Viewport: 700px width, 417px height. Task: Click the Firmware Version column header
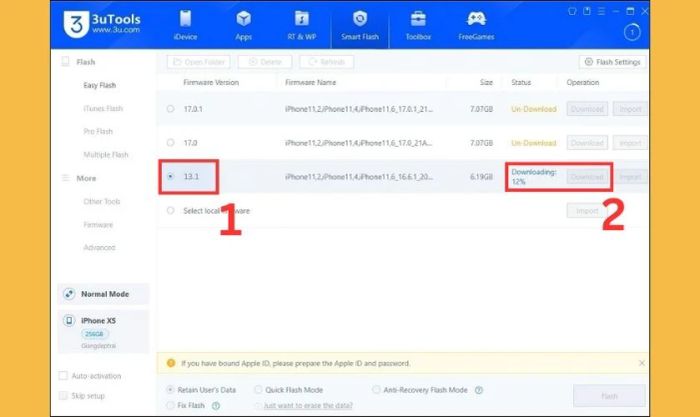pos(211,82)
